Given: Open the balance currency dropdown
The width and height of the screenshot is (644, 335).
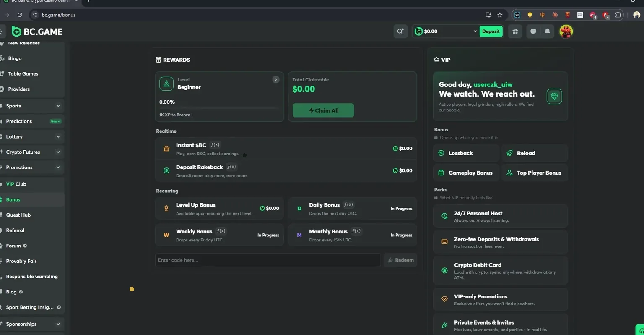Looking at the screenshot, I should pyautogui.click(x=475, y=31).
